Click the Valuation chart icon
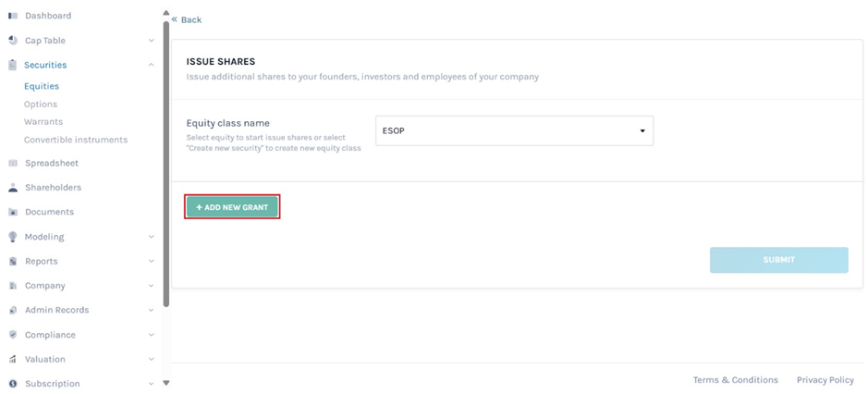868x394 pixels. 13,359
